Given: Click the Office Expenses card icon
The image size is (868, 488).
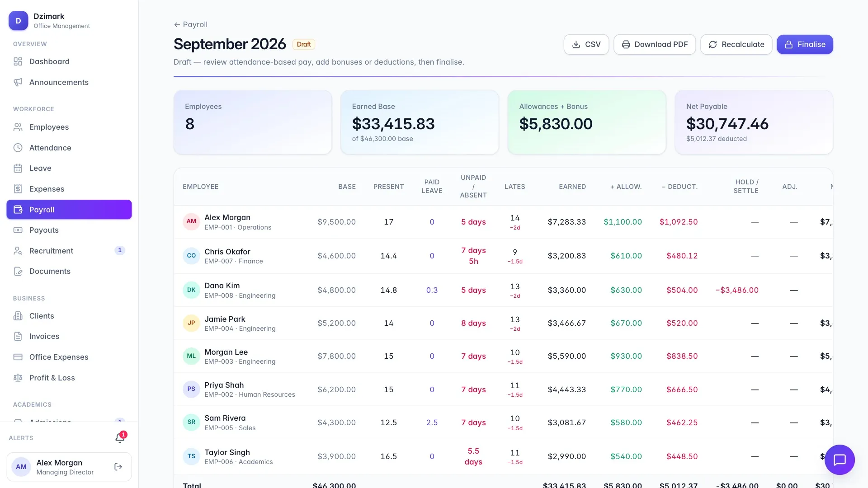Looking at the screenshot, I should pyautogui.click(x=18, y=357).
